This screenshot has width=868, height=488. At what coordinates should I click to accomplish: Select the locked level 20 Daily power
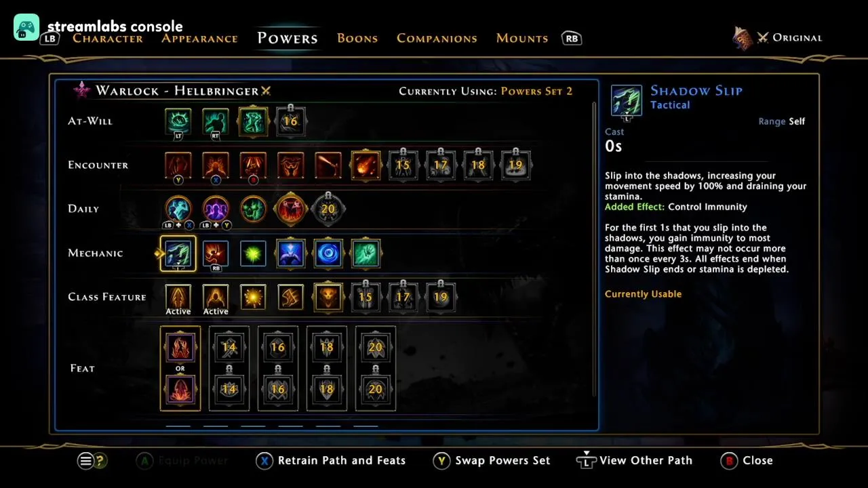coord(328,209)
